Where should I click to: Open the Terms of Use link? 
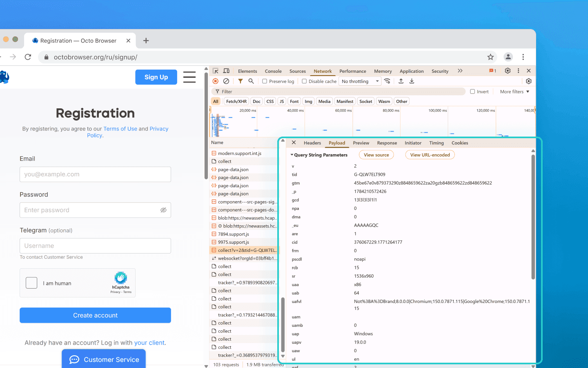pyautogui.click(x=120, y=129)
